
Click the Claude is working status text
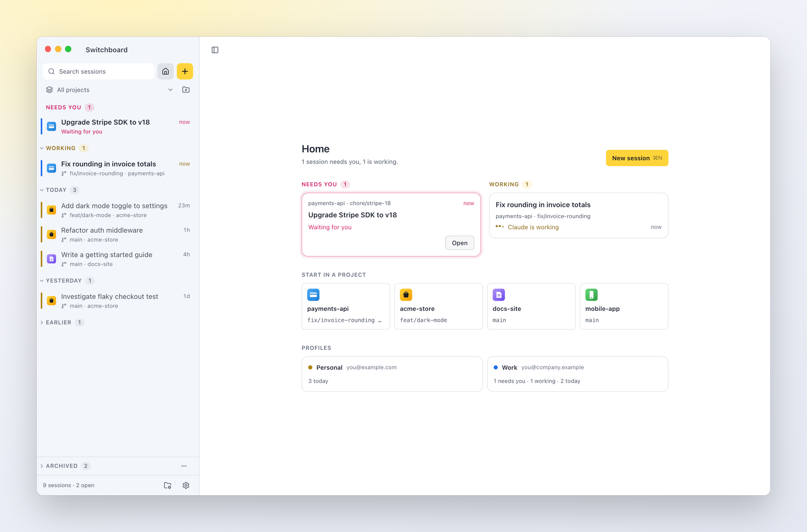pos(533,227)
